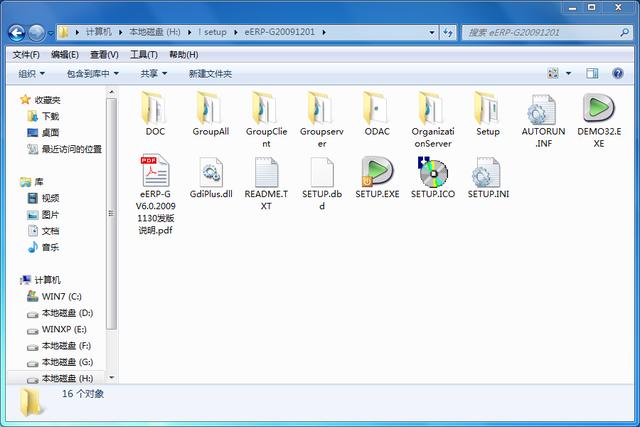Open the OrganizationServer folder
This screenshot has height=427, width=640.
pyautogui.click(x=432, y=109)
